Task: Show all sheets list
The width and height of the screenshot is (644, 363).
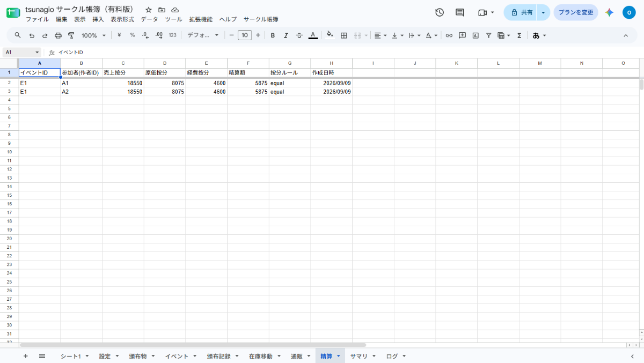Action: coord(42,356)
